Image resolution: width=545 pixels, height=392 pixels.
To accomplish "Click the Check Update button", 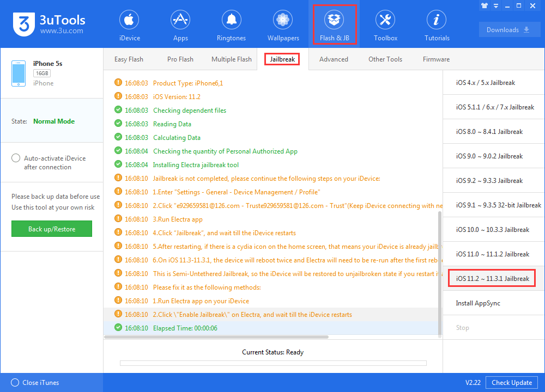I will pyautogui.click(x=512, y=383).
